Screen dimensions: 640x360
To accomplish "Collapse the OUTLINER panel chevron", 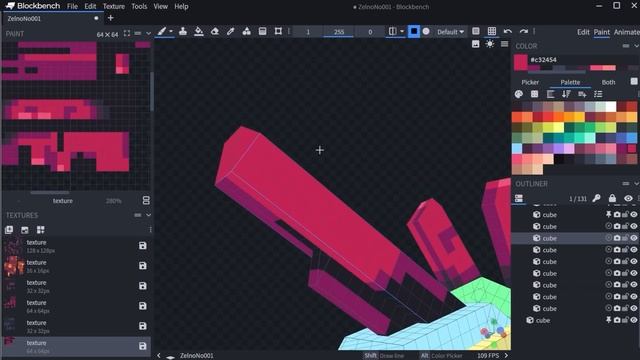I will [x=636, y=184].
